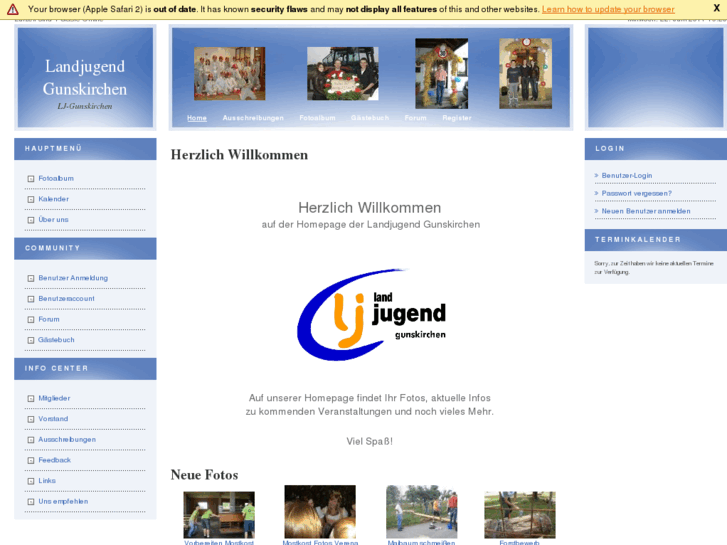Click the Hauptmenü panel header
The width and height of the screenshot is (727, 545).
click(85, 149)
